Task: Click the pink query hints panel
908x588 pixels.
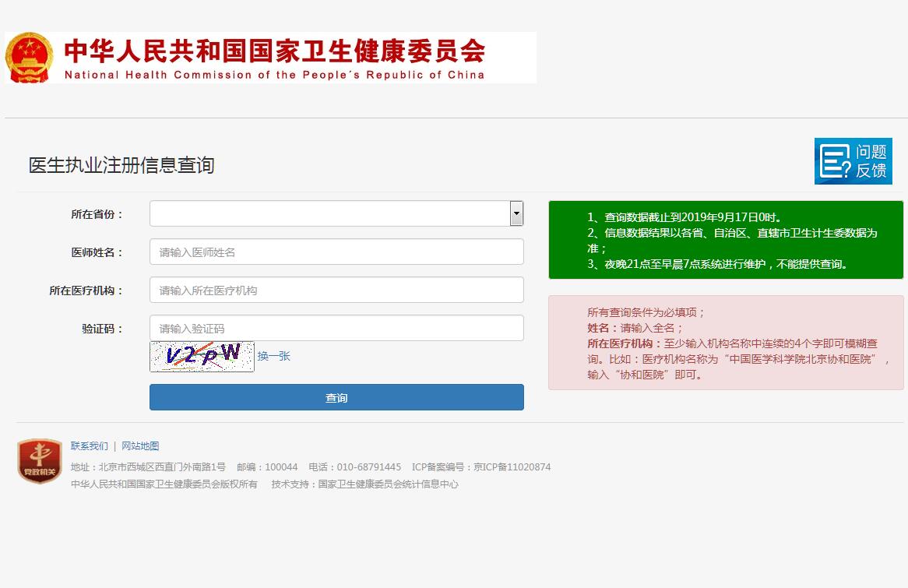Action: (726, 343)
